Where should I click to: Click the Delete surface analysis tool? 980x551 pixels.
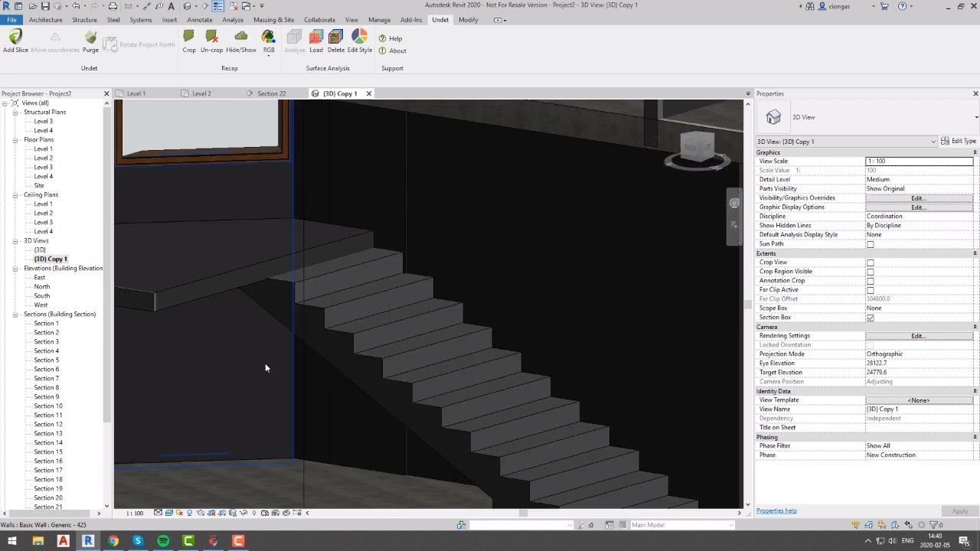[336, 41]
